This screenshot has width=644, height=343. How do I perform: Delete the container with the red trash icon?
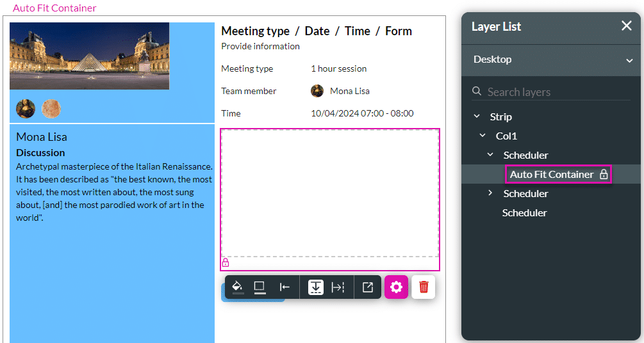point(424,287)
